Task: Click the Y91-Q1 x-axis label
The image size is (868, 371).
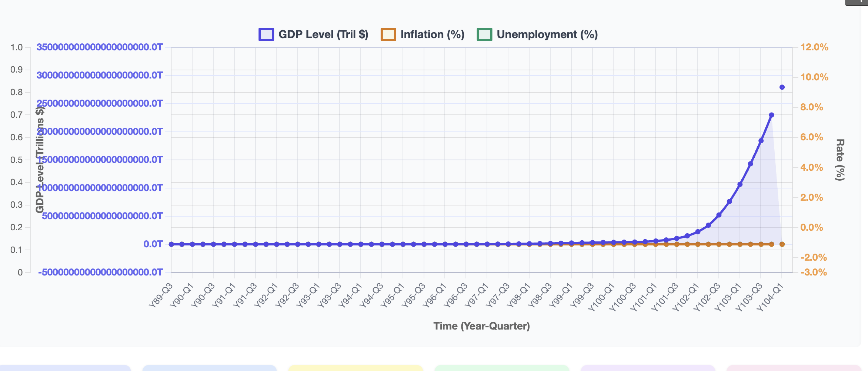Action: point(224,295)
